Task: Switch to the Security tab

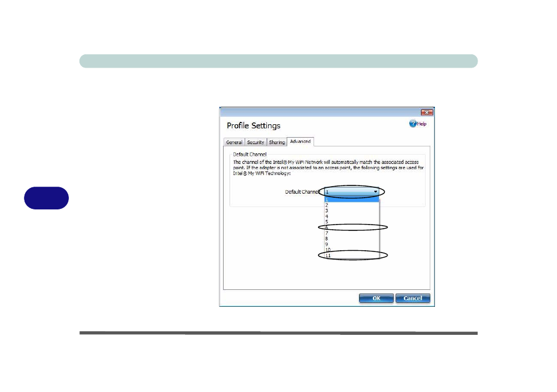Action: [255, 142]
